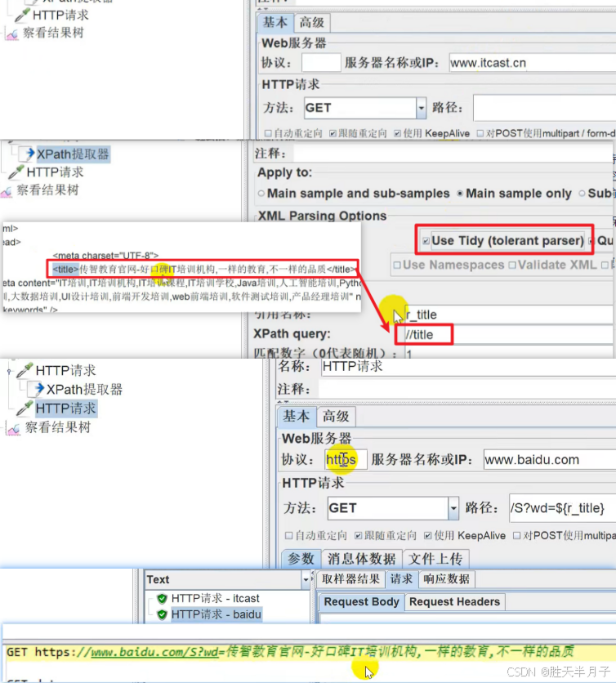Select the HTTP请求 - itcast result row
This screenshot has height=683, width=616.
(x=215, y=598)
